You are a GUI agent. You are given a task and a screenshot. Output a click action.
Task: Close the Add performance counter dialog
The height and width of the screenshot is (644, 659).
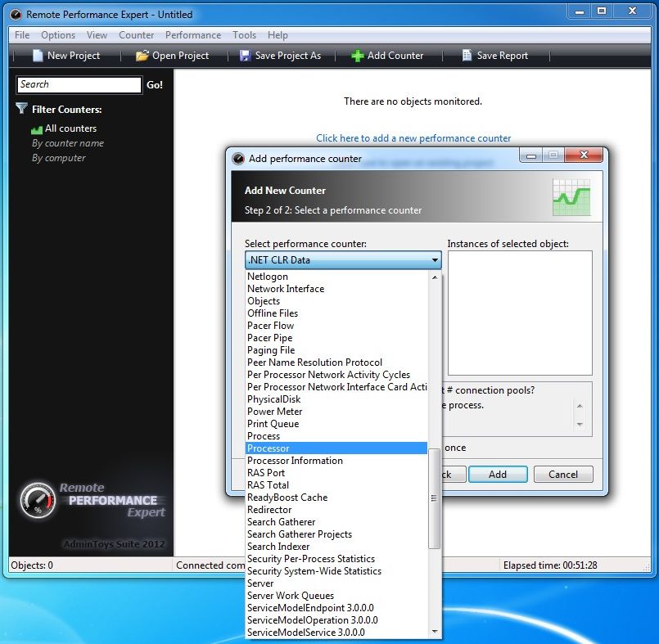click(x=584, y=155)
